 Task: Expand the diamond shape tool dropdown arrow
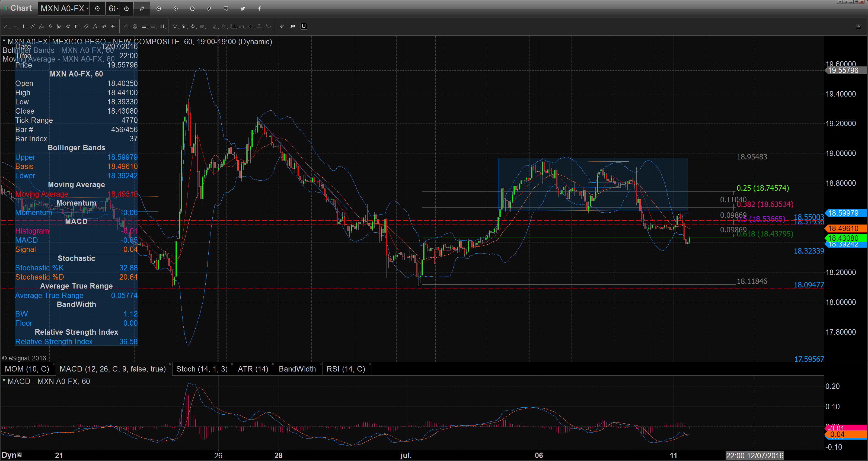tap(90, 28)
